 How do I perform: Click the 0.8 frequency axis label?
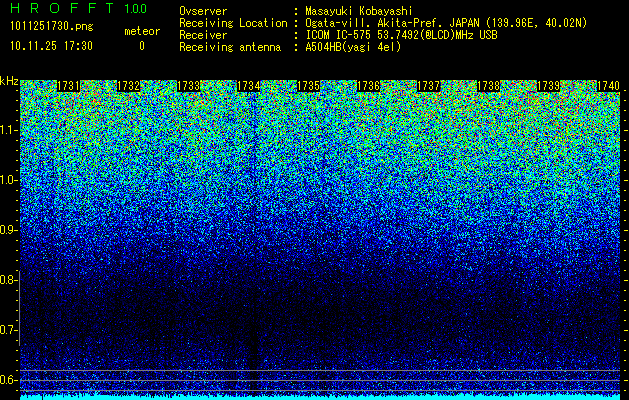(x=8, y=280)
